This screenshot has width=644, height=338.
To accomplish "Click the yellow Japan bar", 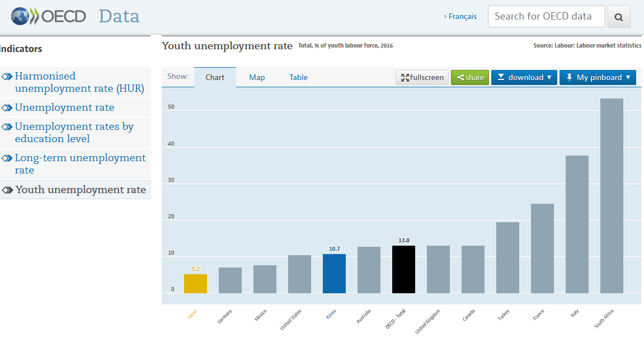I will [x=195, y=284].
